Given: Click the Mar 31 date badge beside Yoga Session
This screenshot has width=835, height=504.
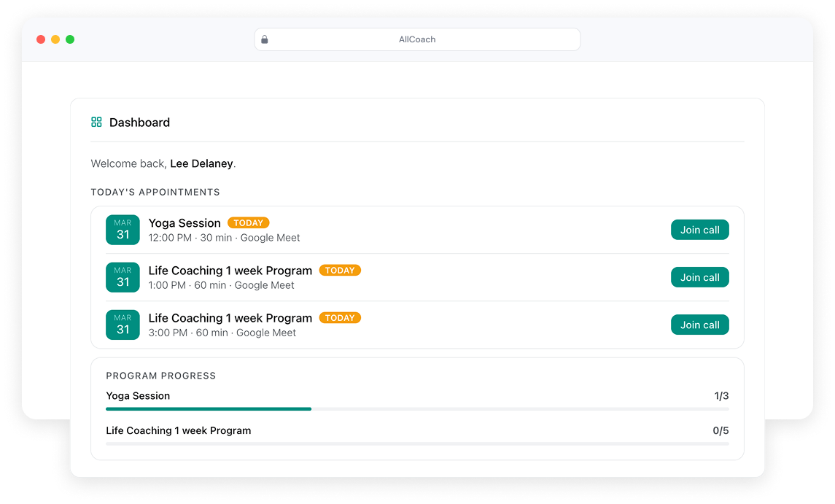Looking at the screenshot, I should 123,230.
